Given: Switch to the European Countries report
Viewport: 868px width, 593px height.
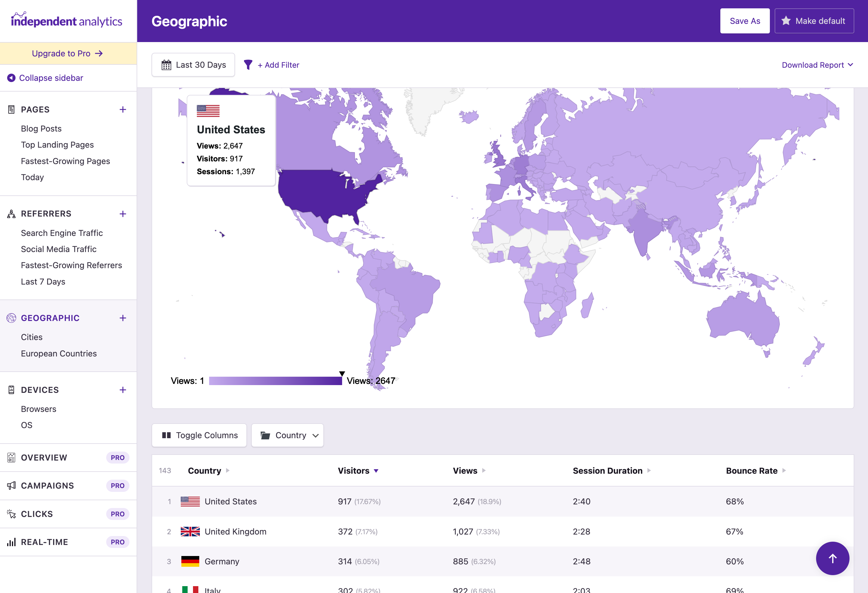Looking at the screenshot, I should pos(59,353).
